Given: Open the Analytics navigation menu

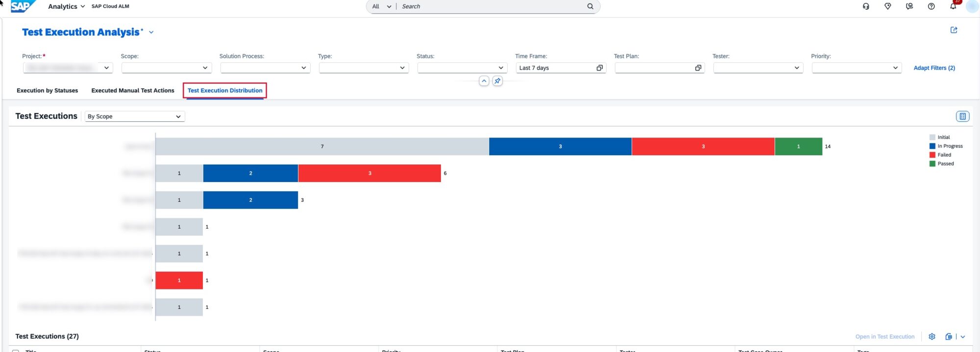Looking at the screenshot, I should (66, 6).
